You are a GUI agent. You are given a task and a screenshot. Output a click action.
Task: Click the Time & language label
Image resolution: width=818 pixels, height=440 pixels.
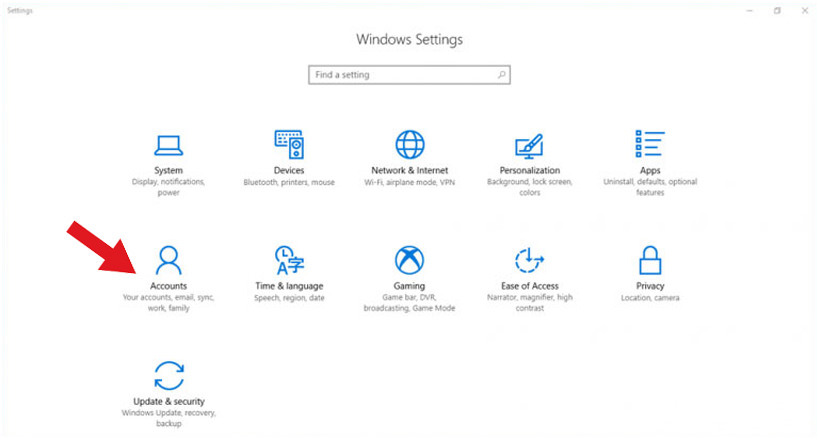click(x=289, y=286)
